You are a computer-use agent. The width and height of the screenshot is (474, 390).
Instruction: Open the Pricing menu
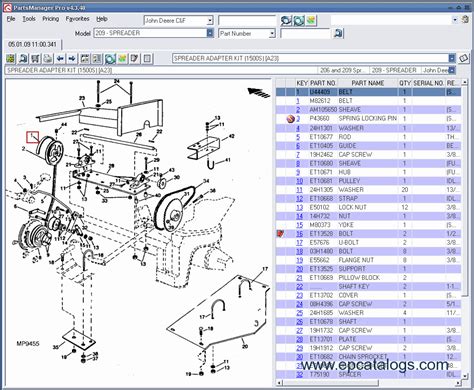point(50,19)
